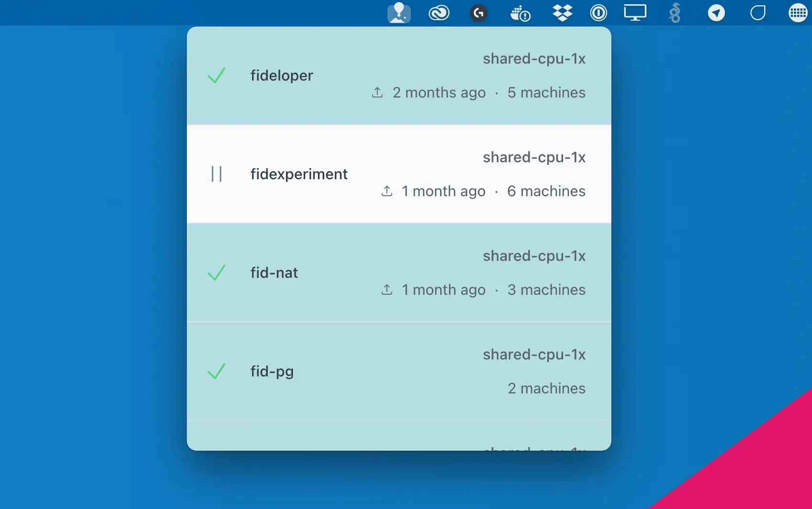Click the pause status icon for fidexperiment
The height and width of the screenshot is (509, 812).
tap(216, 174)
